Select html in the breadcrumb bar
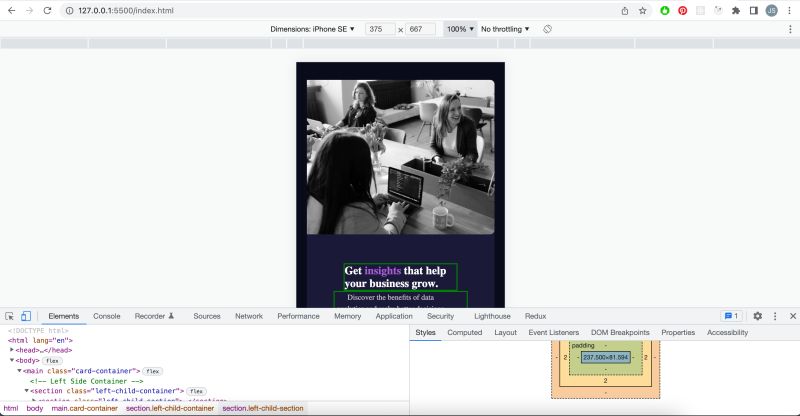This screenshot has height=416, width=800. tap(11, 408)
